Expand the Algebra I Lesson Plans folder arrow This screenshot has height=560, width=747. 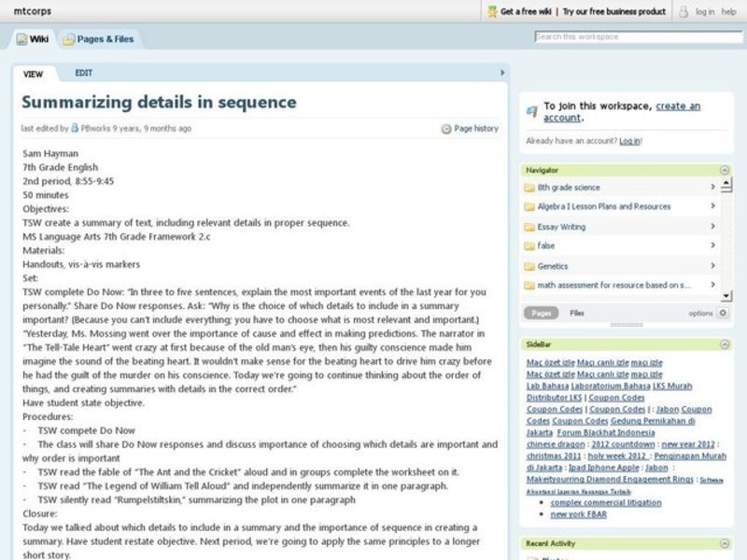[x=713, y=207]
